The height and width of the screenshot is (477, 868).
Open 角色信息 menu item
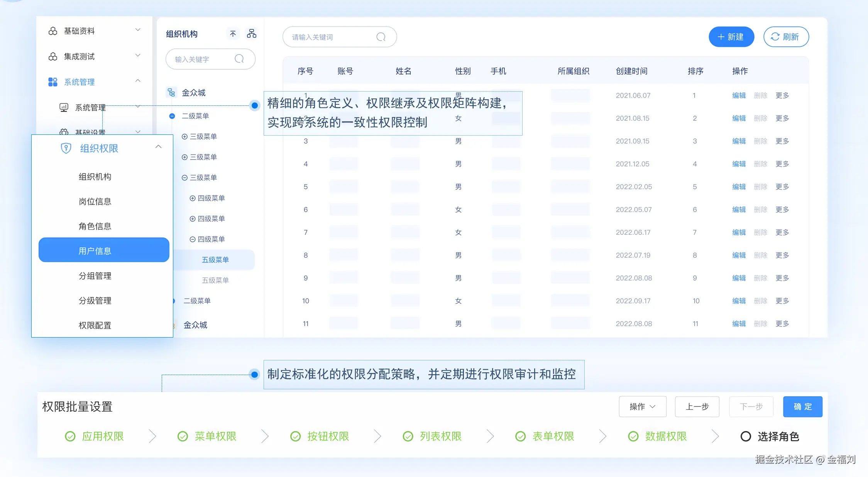click(x=95, y=226)
